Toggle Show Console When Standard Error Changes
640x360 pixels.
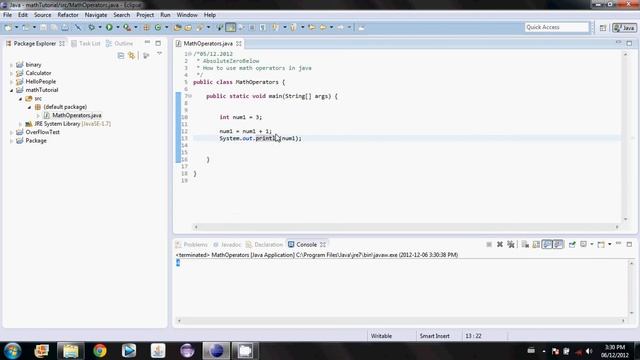tap(558, 244)
